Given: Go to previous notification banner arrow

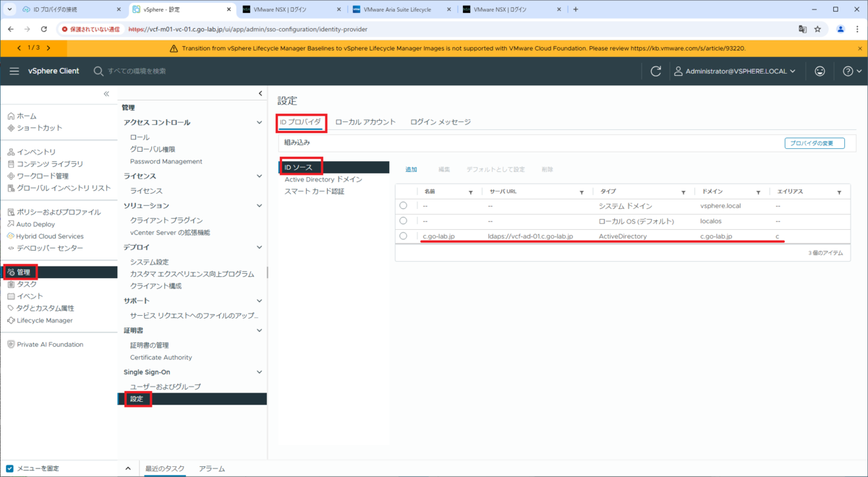Looking at the screenshot, I should [x=20, y=48].
